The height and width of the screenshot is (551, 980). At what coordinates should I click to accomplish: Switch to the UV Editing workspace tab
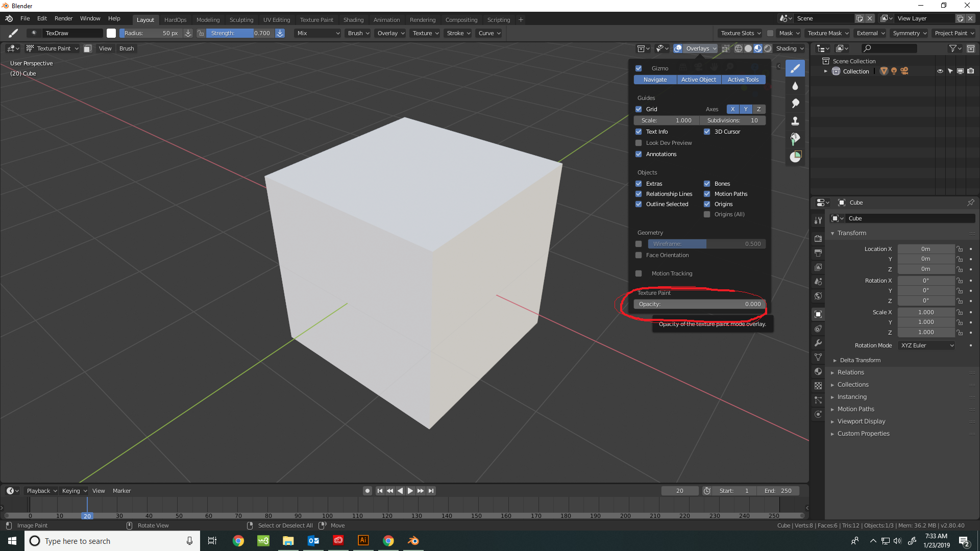(277, 20)
